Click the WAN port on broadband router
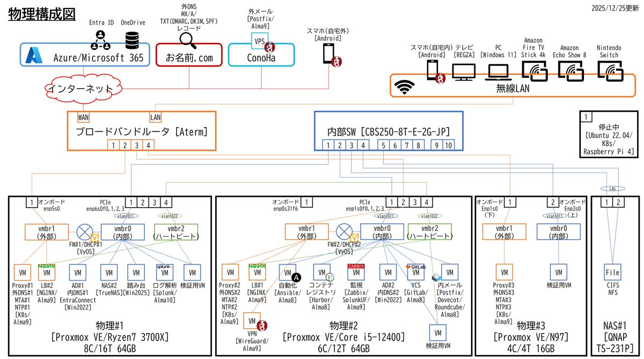This screenshot has width=644, height=359. click(x=83, y=117)
